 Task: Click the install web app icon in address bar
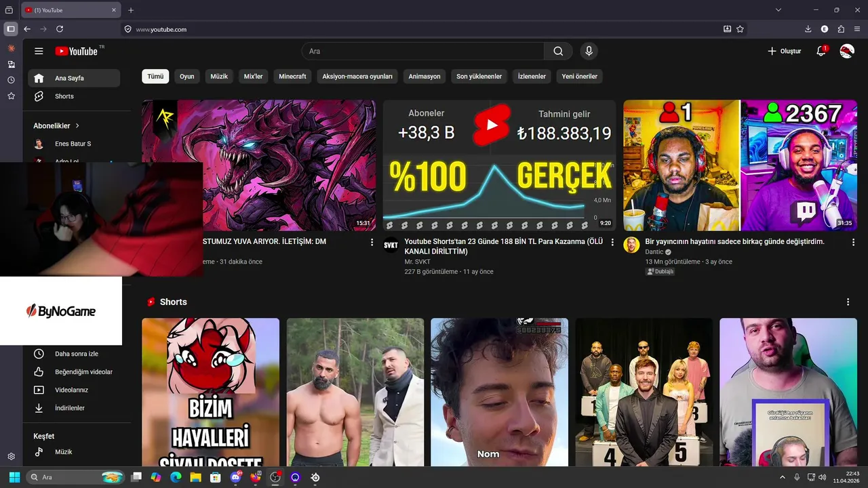[x=727, y=29]
